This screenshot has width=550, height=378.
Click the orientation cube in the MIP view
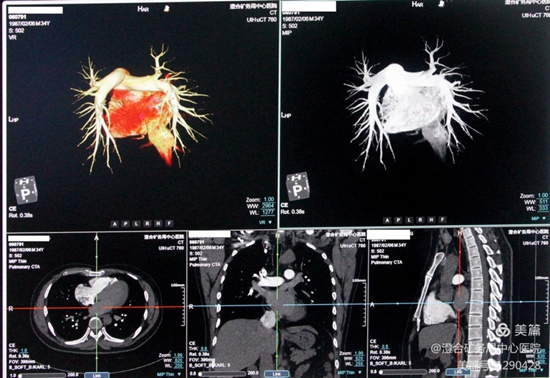coord(298,186)
